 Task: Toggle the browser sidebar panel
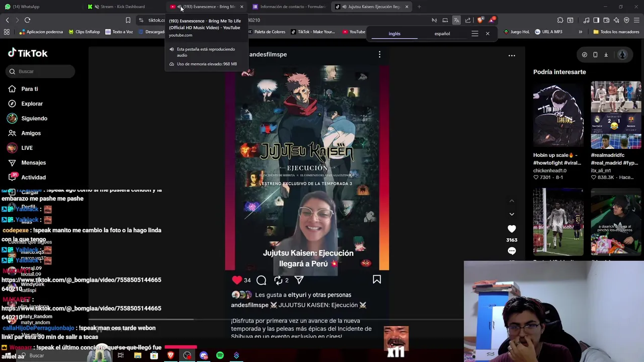click(x=596, y=20)
